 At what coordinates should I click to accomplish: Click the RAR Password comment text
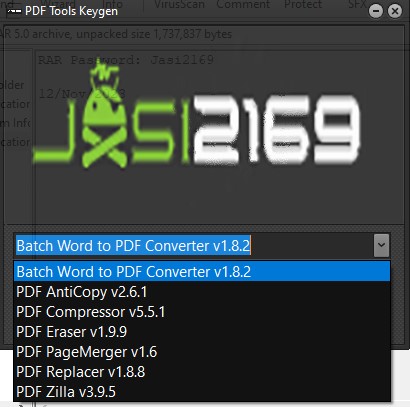click(x=126, y=60)
